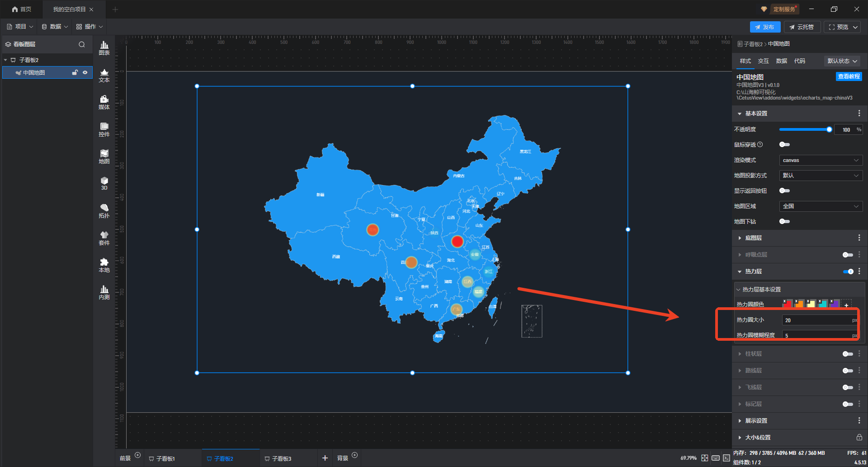Expand the 底图层 section

coord(753,238)
